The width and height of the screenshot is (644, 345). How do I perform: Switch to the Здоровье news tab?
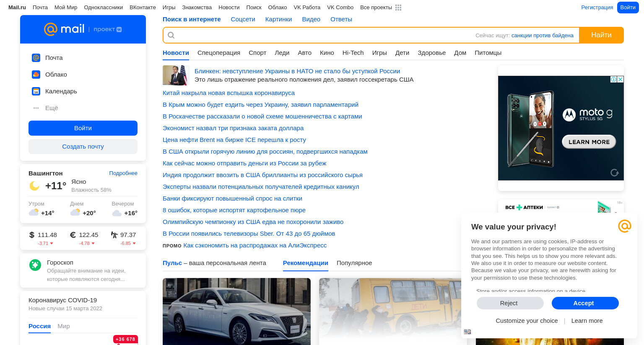(431, 53)
